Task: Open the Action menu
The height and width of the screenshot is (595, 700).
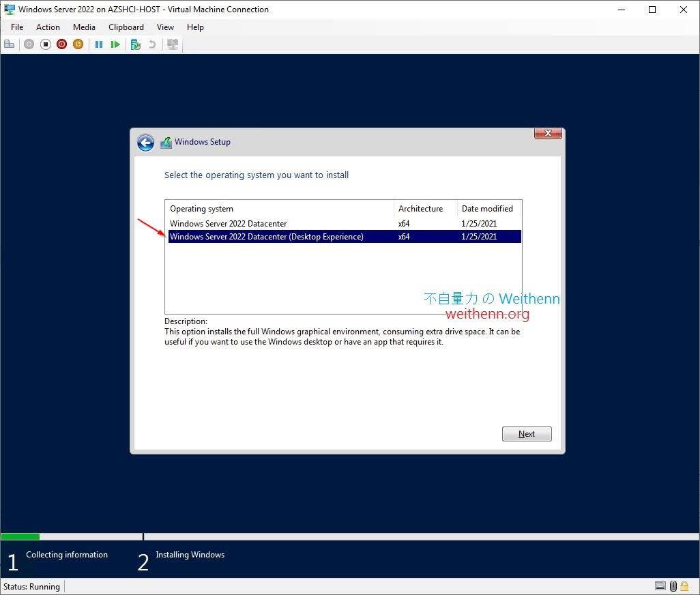Action: pyautogui.click(x=48, y=27)
